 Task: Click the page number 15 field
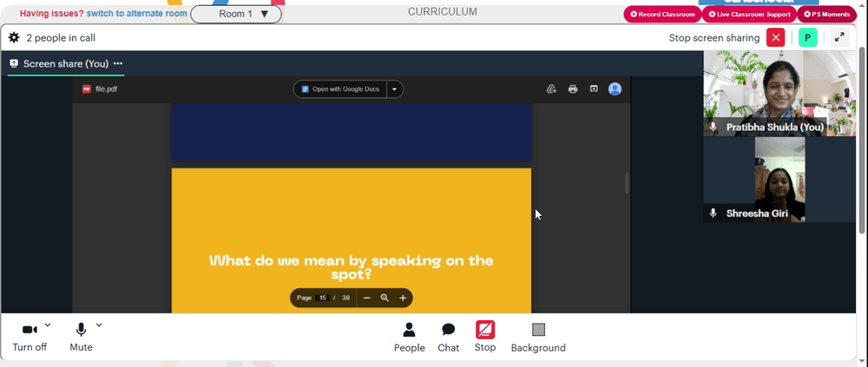tap(322, 298)
